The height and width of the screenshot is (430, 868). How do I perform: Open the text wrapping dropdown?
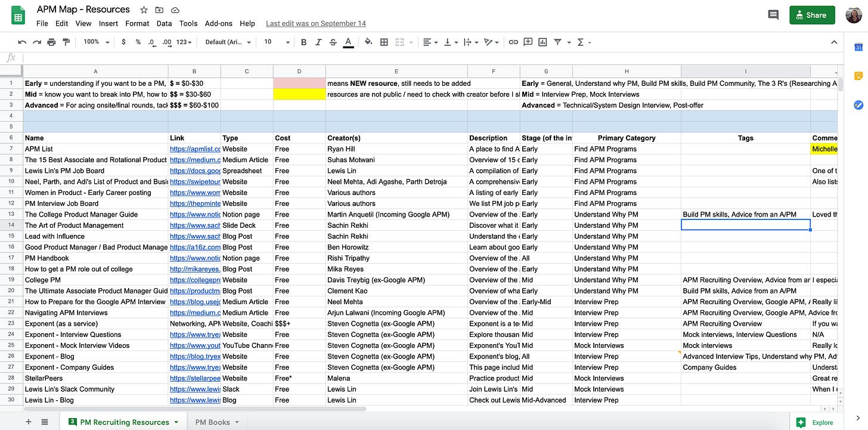pos(470,42)
